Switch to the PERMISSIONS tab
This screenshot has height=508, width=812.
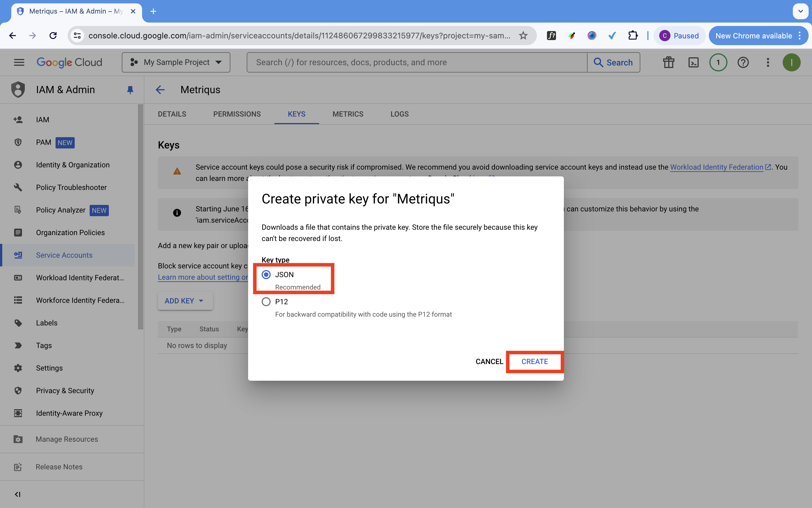coord(237,114)
